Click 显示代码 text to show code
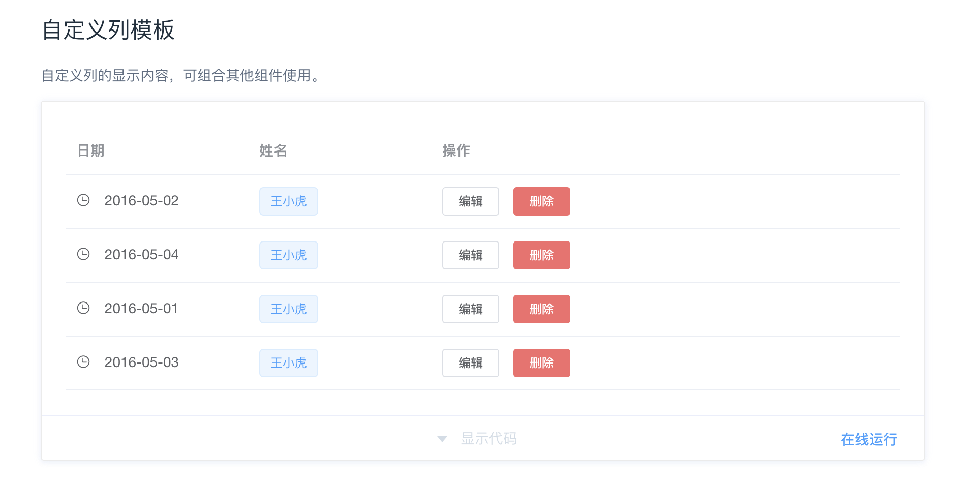Image resolution: width=980 pixels, height=484 pixels. (488, 438)
